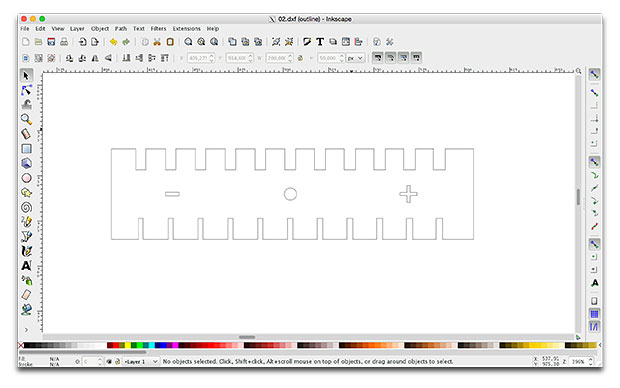
Task: Click the Save document icon
Action: [x=51, y=42]
